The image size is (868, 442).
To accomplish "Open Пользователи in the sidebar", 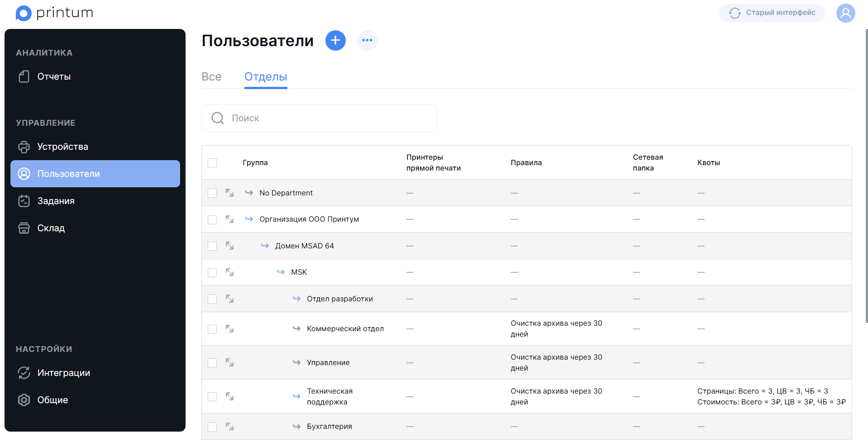I will point(95,174).
